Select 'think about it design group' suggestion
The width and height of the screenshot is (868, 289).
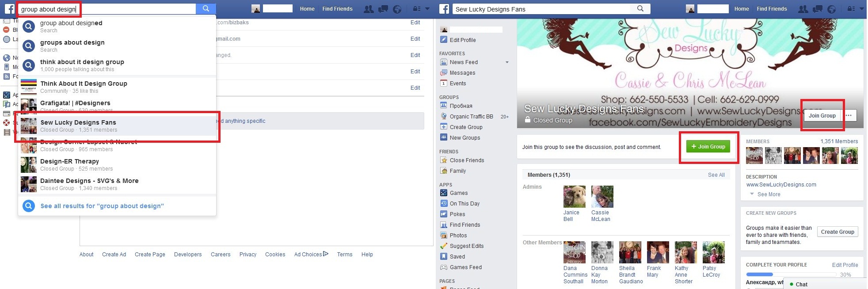tap(118, 65)
